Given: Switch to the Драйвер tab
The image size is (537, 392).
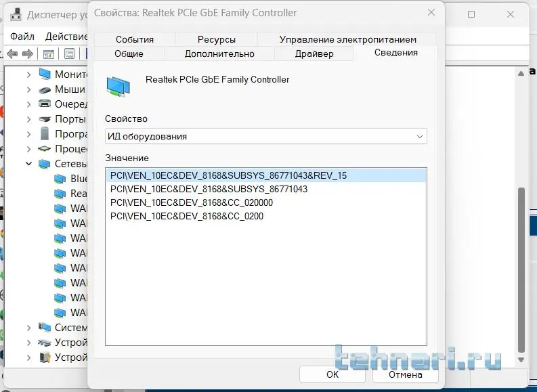Looking at the screenshot, I should click(x=314, y=53).
